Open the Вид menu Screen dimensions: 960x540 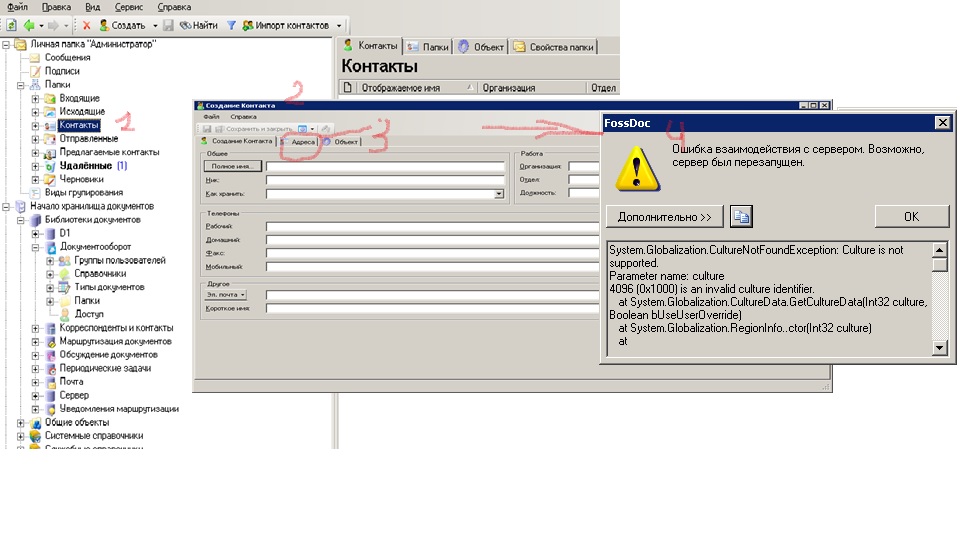[x=92, y=7]
